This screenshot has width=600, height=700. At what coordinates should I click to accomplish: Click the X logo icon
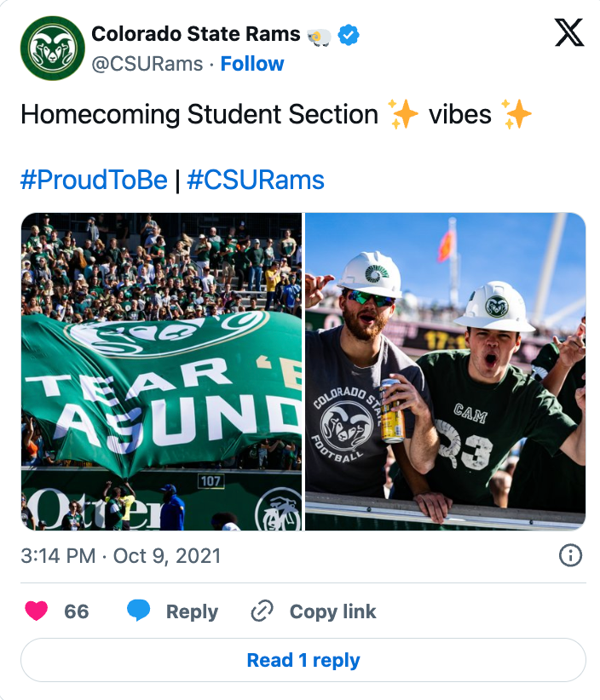tap(569, 33)
